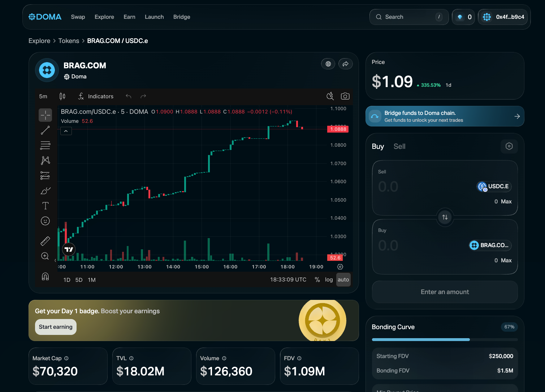The image size is (545, 392).
Task: Click the share arrow icon
Action: (x=345, y=64)
